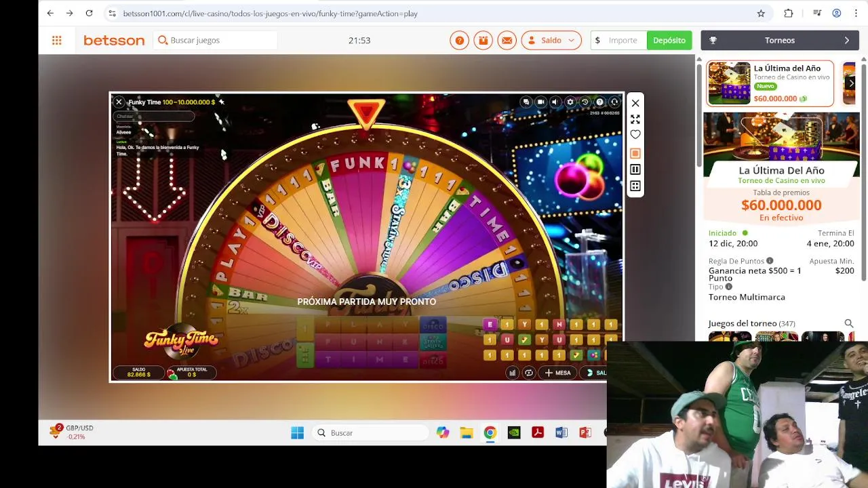Viewport: 868px width, 488px height.
Task: Bookmark this page with star icon
Action: click(761, 13)
